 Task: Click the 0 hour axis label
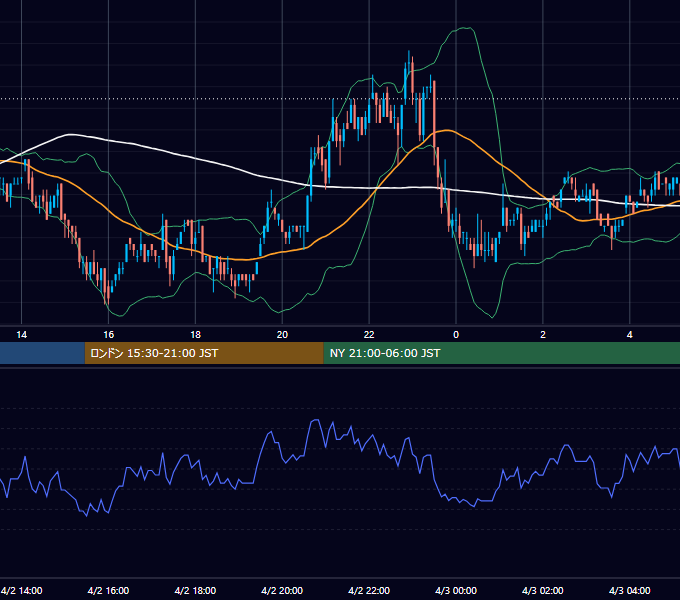456,335
